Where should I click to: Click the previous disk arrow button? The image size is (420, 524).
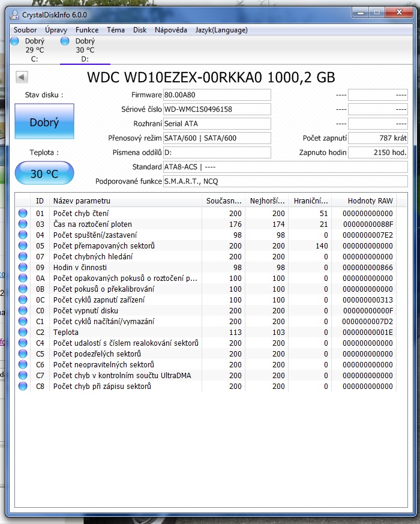22,77
